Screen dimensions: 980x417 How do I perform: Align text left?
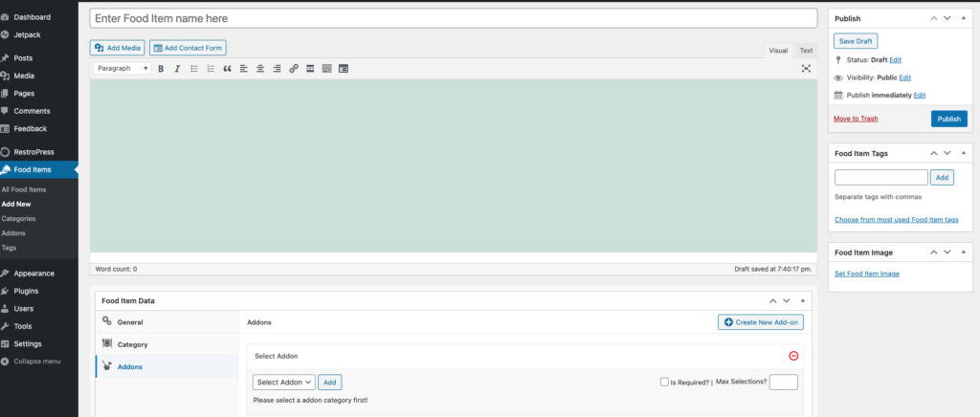click(x=244, y=69)
